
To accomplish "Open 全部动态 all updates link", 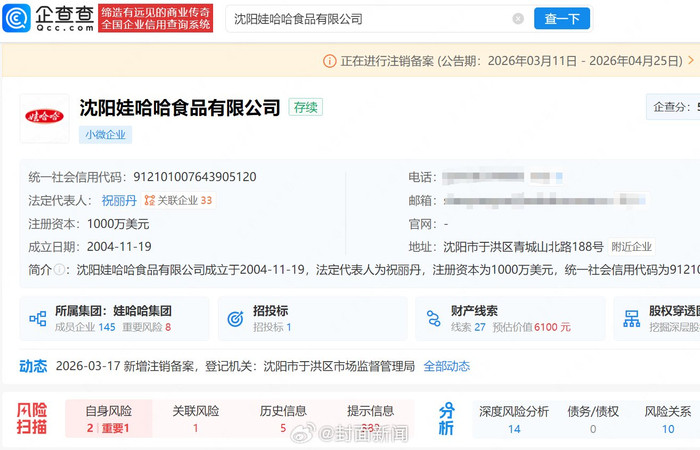I will pos(446,366).
